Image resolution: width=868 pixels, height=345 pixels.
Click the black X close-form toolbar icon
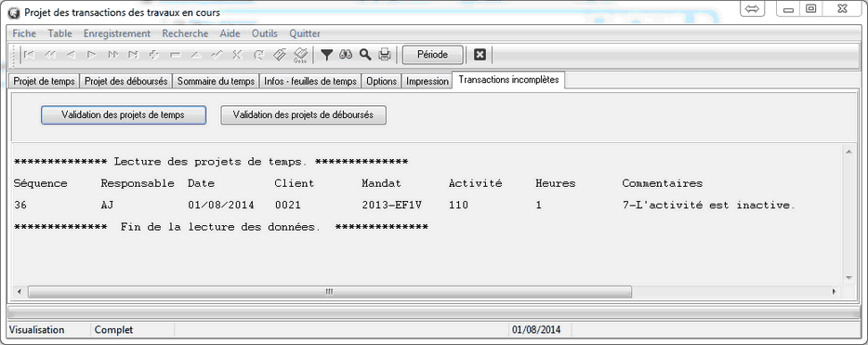[x=480, y=55]
